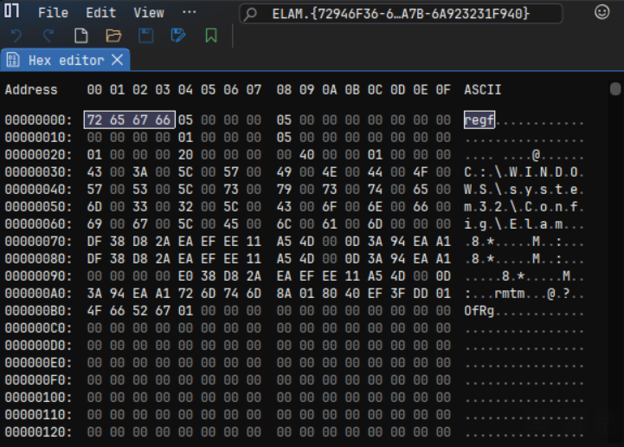
Task: Click the 08 column header
Action: click(x=284, y=90)
